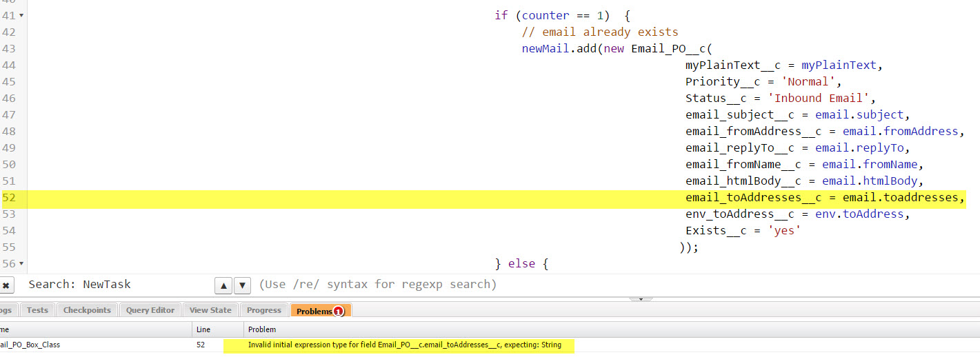Jump to previous search match arrow
The width and height of the screenshot is (980, 357).
tap(223, 285)
